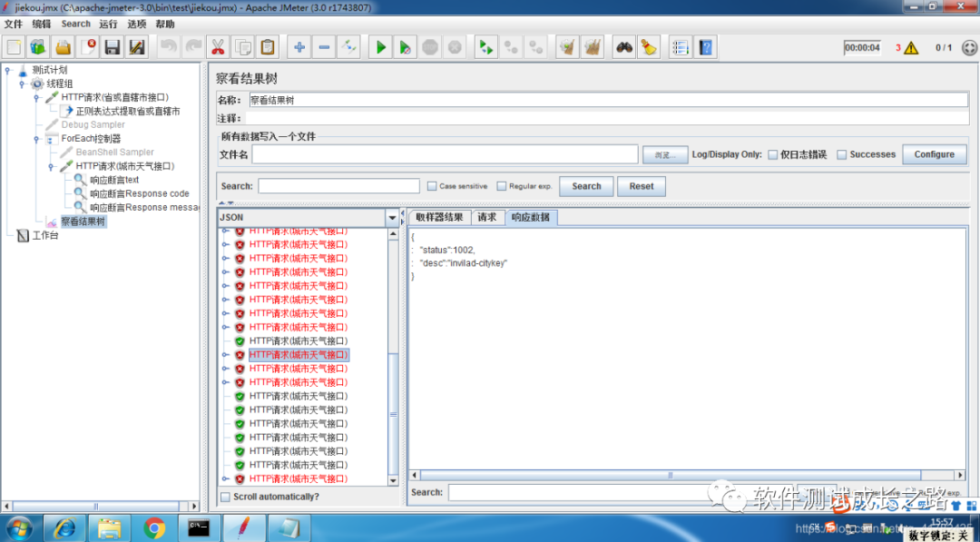Collapse the 测试计划 tree node

click(x=7, y=70)
